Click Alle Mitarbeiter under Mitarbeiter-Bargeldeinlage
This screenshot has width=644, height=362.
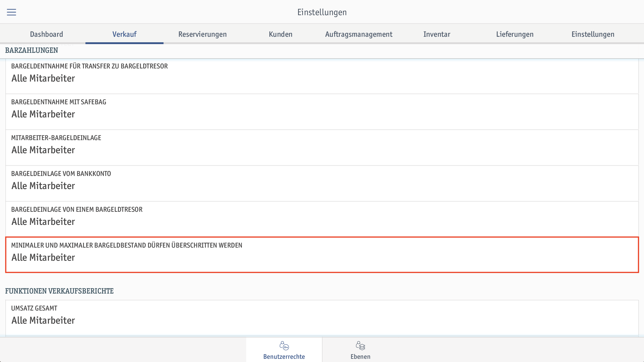[43, 150]
